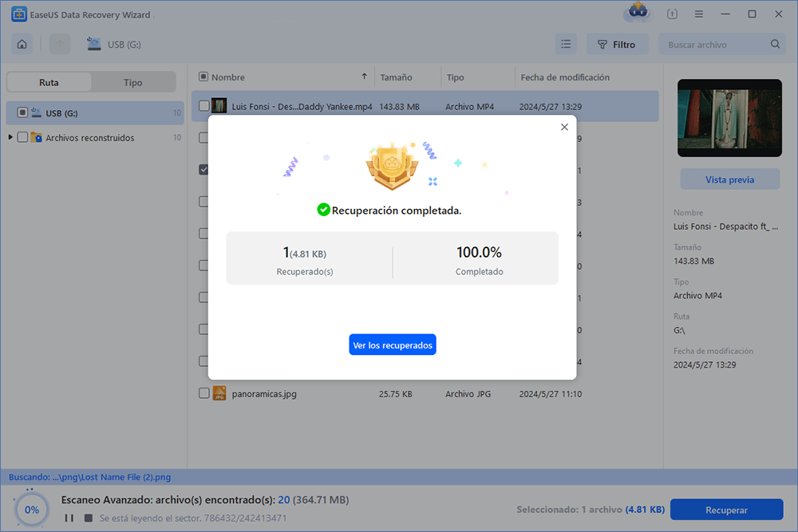Navigate up one folder level arrow

(x=60, y=44)
